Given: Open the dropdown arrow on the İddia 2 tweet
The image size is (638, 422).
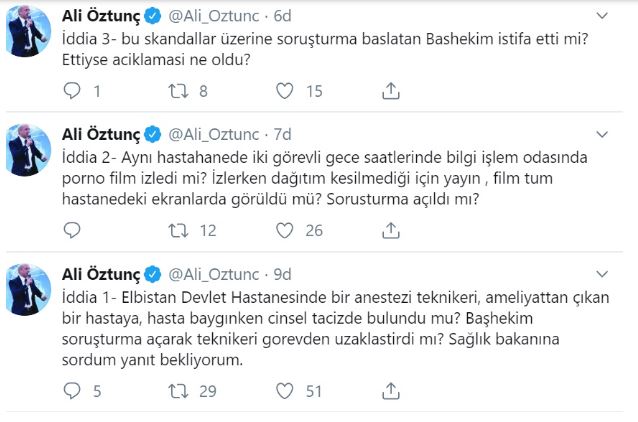Looking at the screenshot, I should (x=600, y=133).
